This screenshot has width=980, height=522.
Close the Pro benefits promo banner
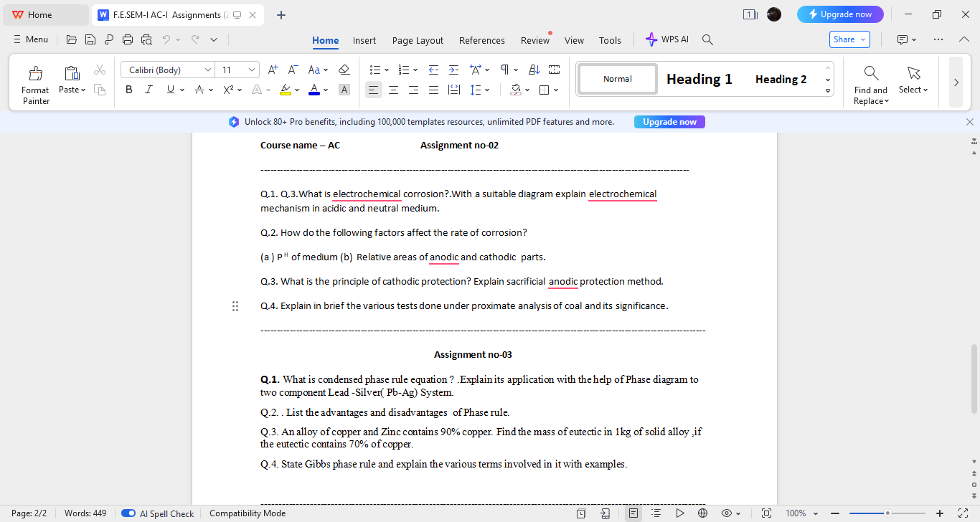coord(970,122)
